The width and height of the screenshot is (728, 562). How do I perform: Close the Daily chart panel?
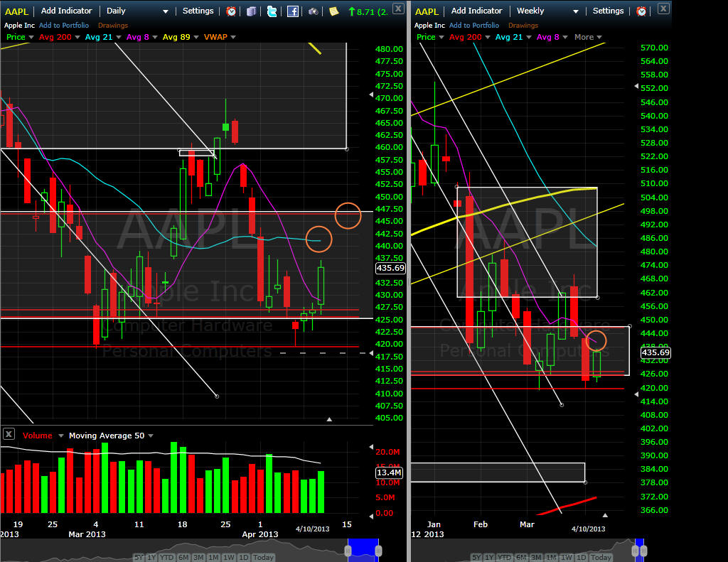[398, 9]
